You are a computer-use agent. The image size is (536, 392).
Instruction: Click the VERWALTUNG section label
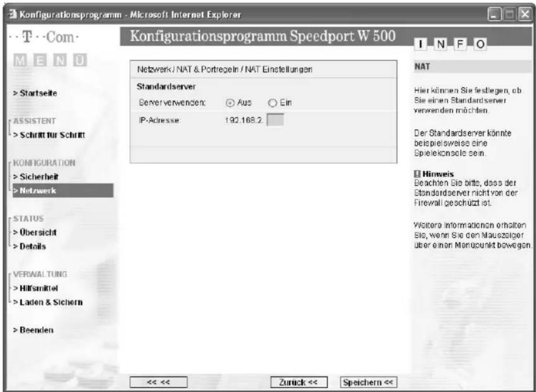[x=40, y=274]
